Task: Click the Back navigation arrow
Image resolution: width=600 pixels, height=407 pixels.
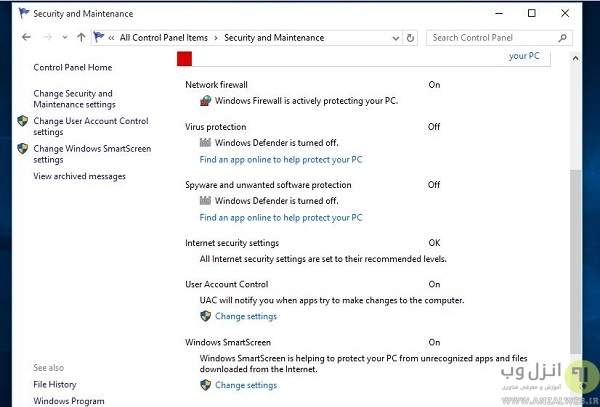Action: pos(26,38)
